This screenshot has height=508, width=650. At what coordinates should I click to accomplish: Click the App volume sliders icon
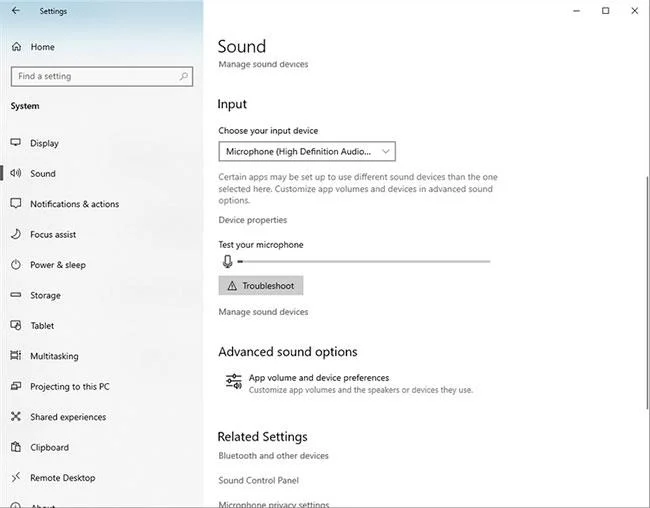click(234, 382)
